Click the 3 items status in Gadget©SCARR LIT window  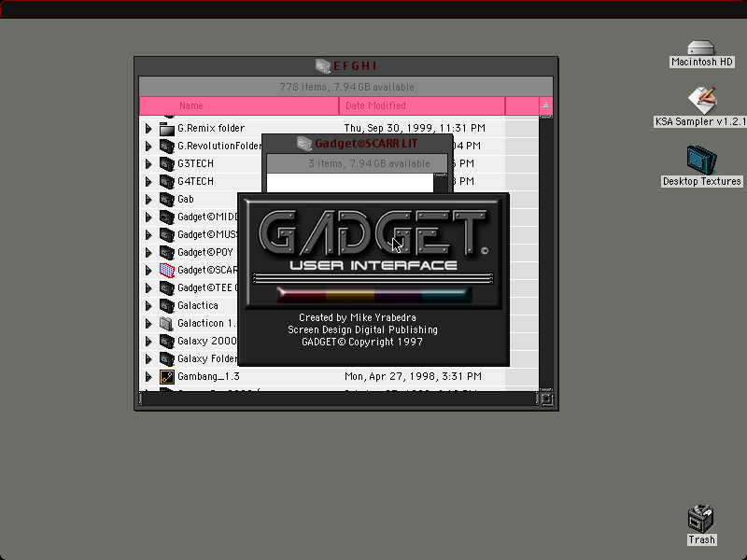369,164
